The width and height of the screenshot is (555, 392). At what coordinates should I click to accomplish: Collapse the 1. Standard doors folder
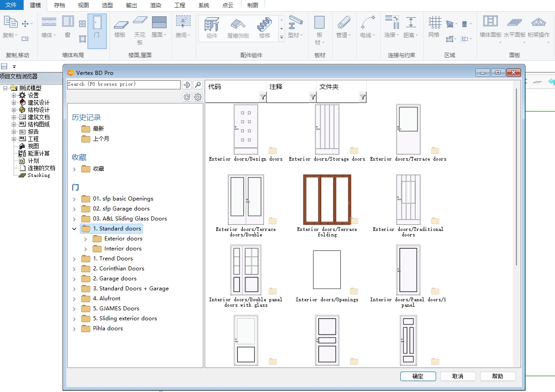74,229
